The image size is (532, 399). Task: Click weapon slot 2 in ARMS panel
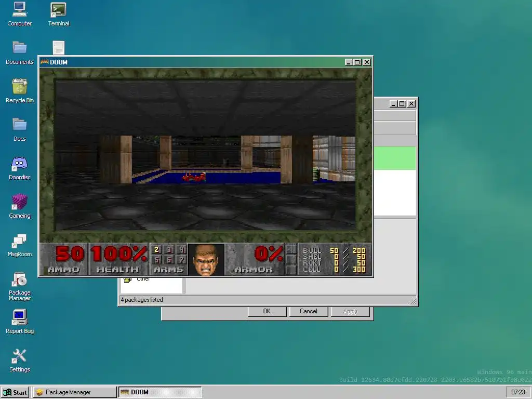(x=156, y=250)
